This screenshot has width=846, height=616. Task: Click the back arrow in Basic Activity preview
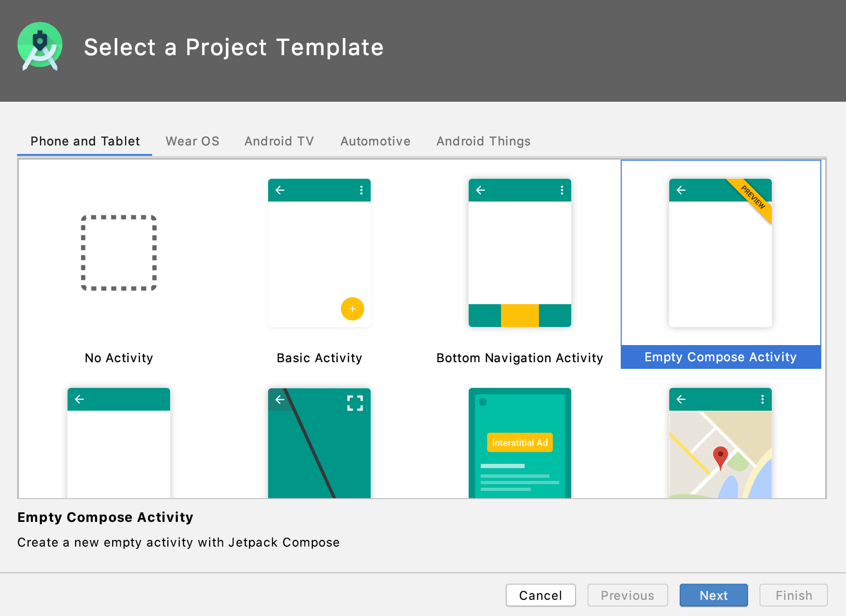pyautogui.click(x=280, y=190)
